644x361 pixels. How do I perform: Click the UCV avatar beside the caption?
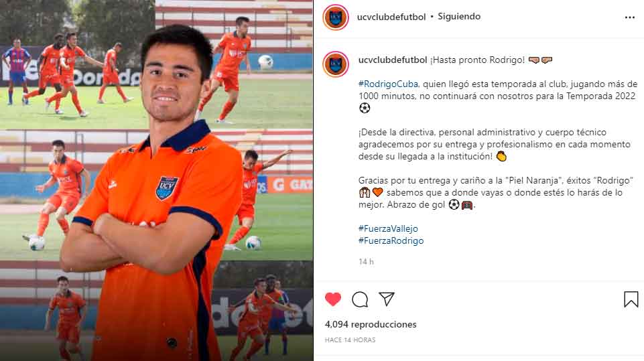point(336,64)
